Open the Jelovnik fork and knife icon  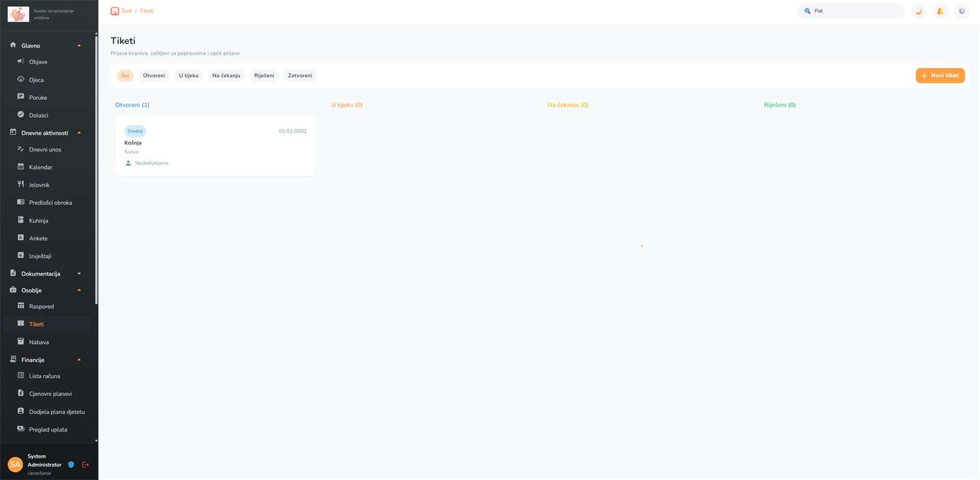(21, 185)
